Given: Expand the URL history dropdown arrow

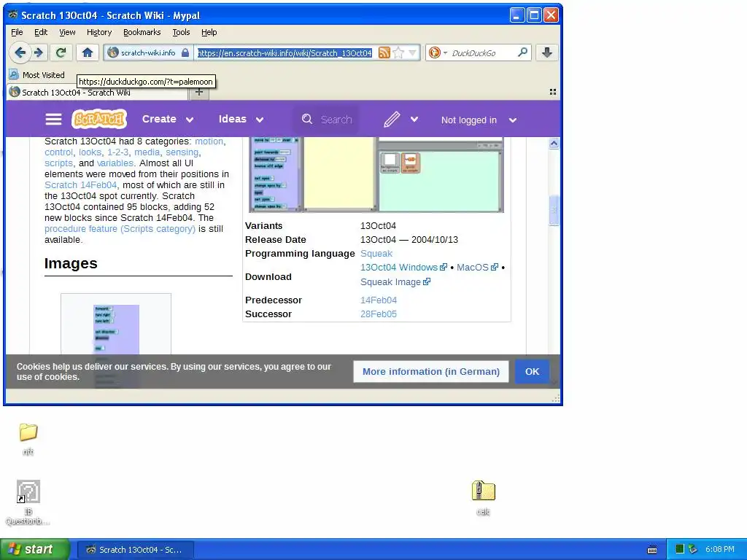Looking at the screenshot, I should coord(413,52).
